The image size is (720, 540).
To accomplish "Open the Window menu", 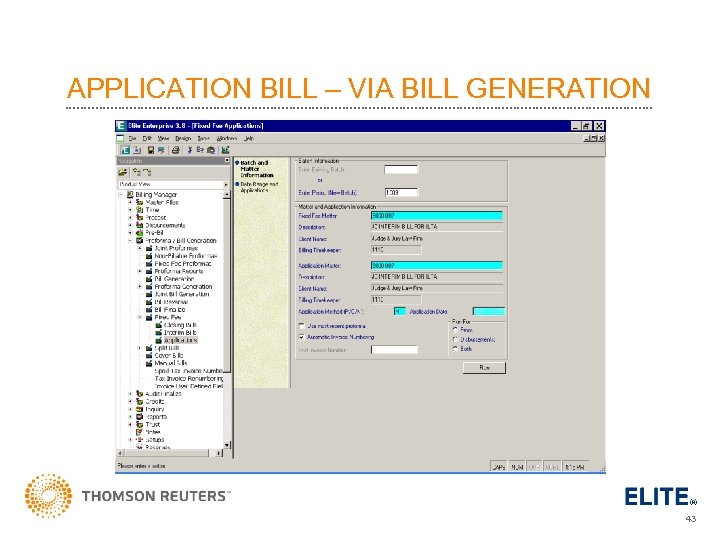I will pyautogui.click(x=227, y=138).
